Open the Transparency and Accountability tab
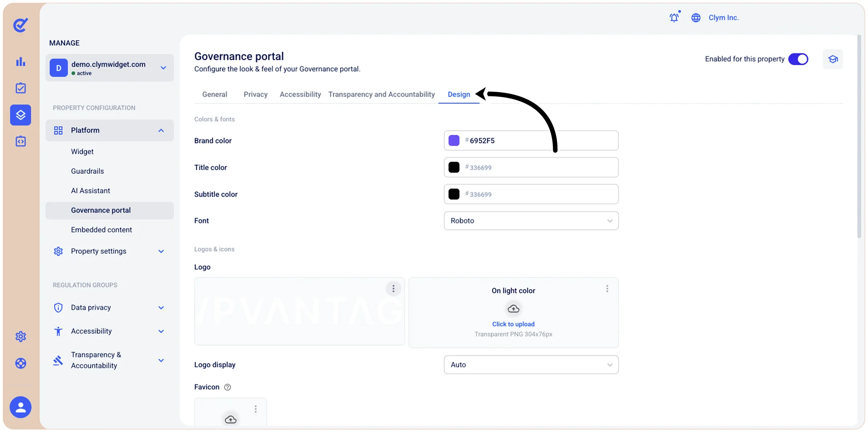 click(382, 95)
